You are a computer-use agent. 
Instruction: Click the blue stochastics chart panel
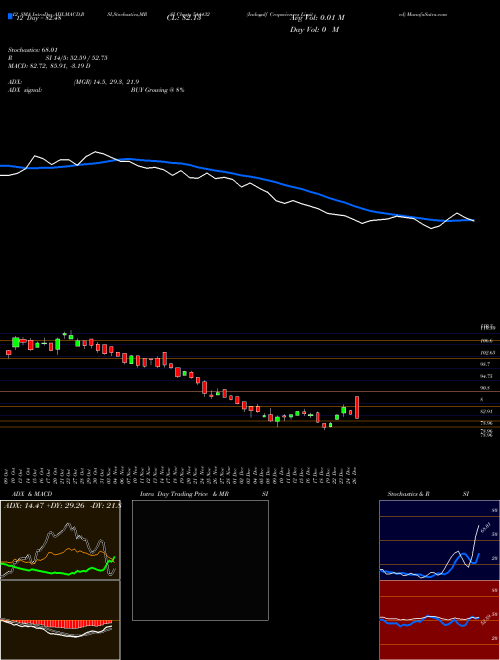pyautogui.click(x=439, y=540)
